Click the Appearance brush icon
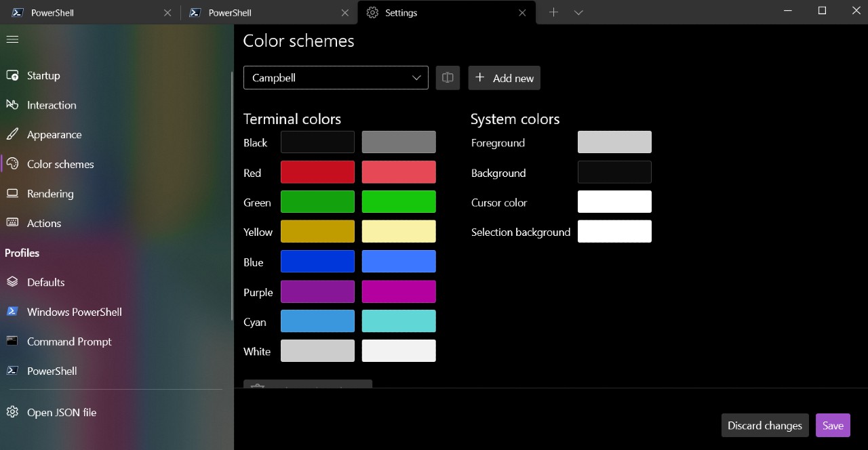The width and height of the screenshot is (868, 450). coord(12,134)
